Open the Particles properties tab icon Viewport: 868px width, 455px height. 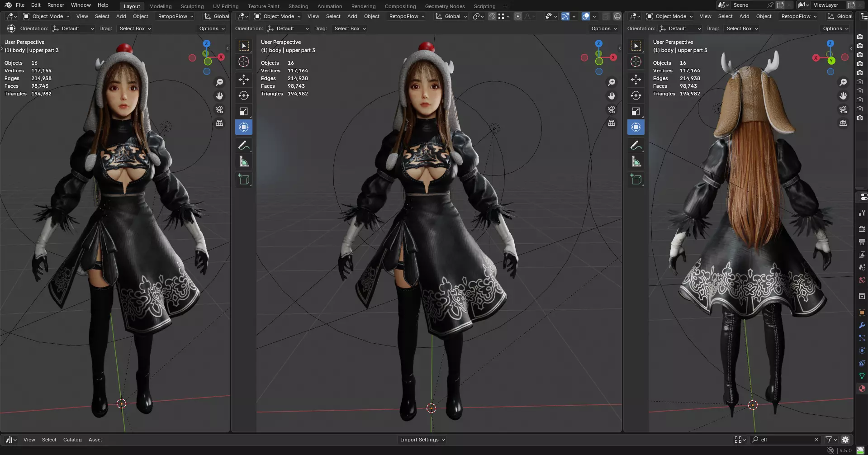coord(862,338)
